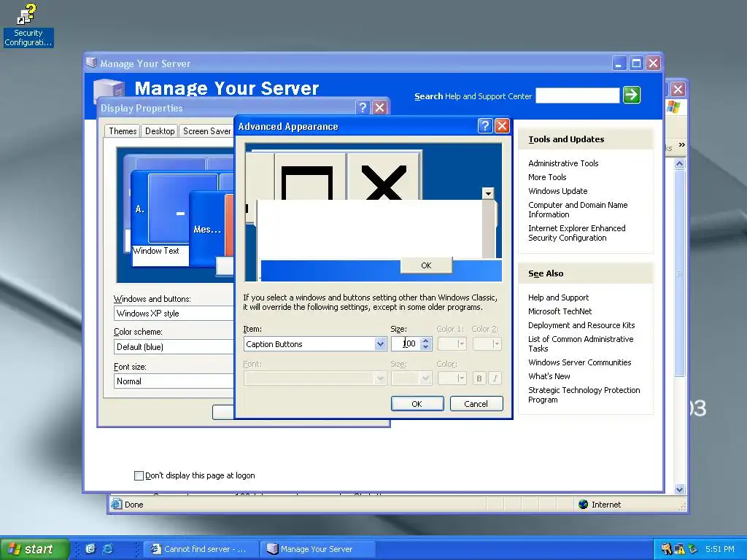Click the Start button

click(34, 549)
